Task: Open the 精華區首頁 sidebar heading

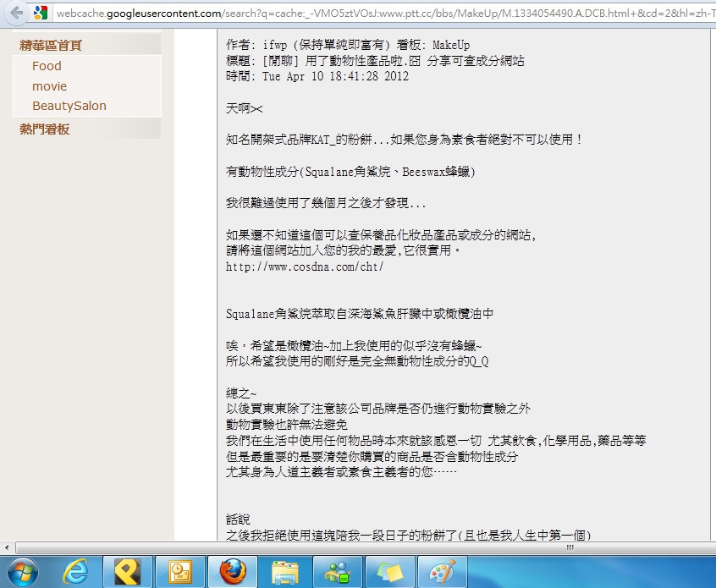Action: click(51, 45)
